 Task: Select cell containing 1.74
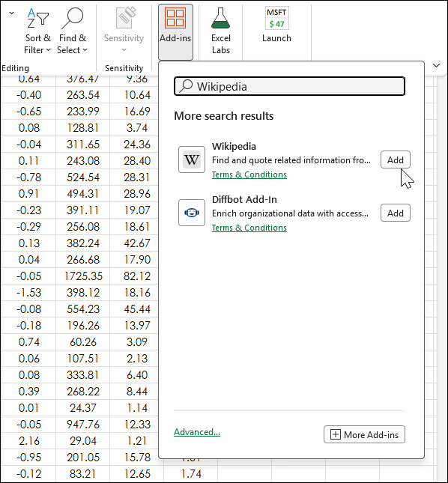191,474
